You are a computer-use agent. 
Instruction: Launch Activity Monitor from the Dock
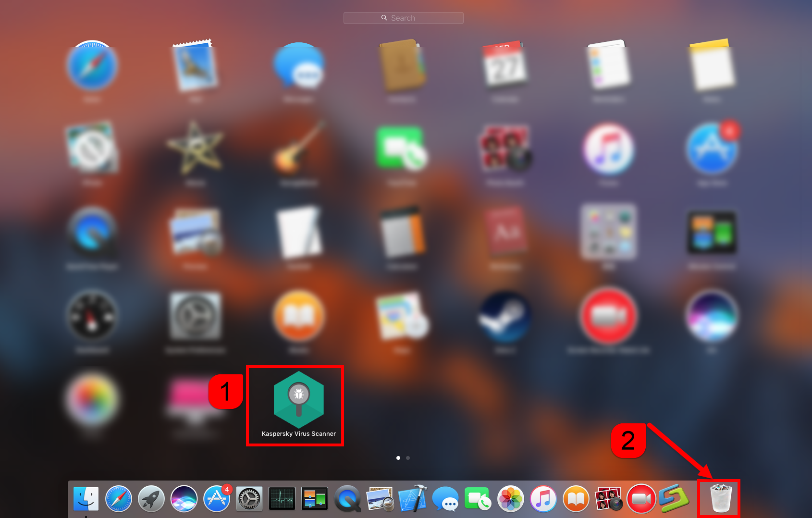pyautogui.click(x=282, y=499)
